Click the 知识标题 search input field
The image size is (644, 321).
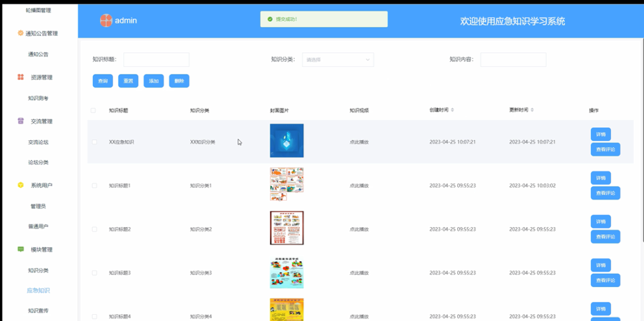point(157,60)
